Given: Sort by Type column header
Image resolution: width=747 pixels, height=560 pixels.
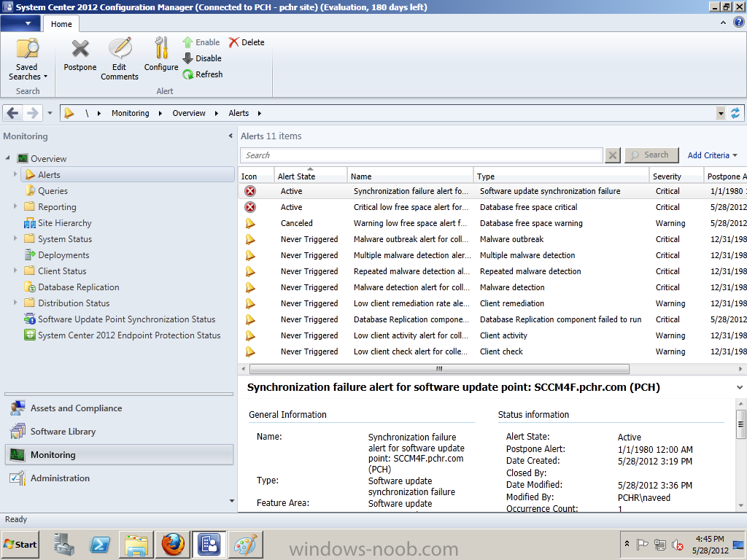Looking at the screenshot, I should pos(561,176).
